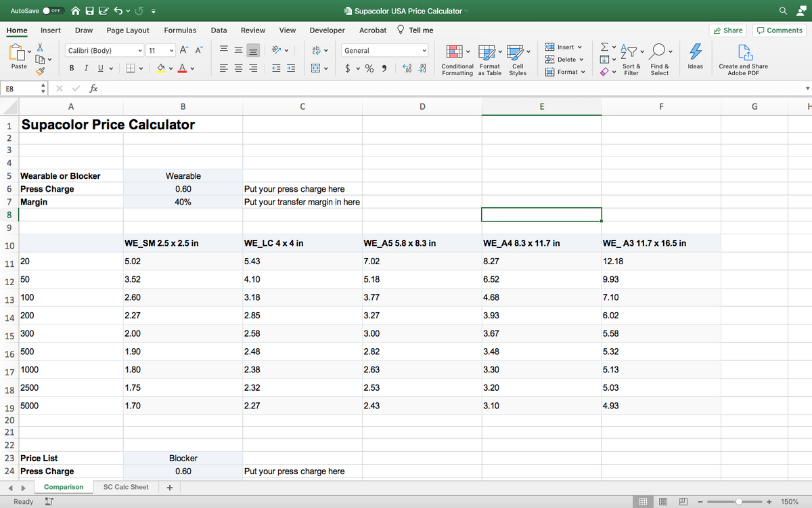Image resolution: width=812 pixels, height=508 pixels.
Task: Open the Ideas lightning bolt tool
Action: tap(694, 51)
